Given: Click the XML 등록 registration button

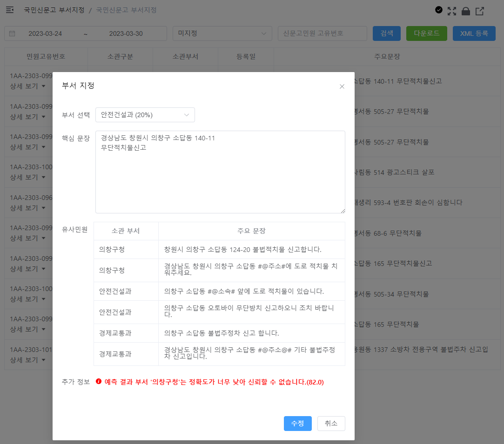Looking at the screenshot, I should click(474, 33).
